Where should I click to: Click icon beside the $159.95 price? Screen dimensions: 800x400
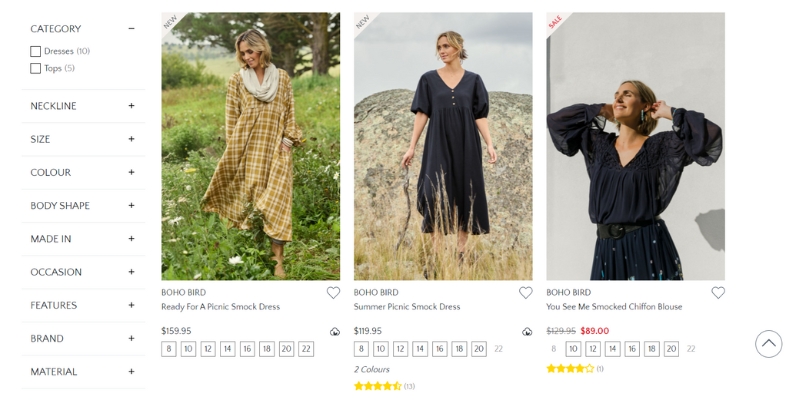(x=335, y=332)
